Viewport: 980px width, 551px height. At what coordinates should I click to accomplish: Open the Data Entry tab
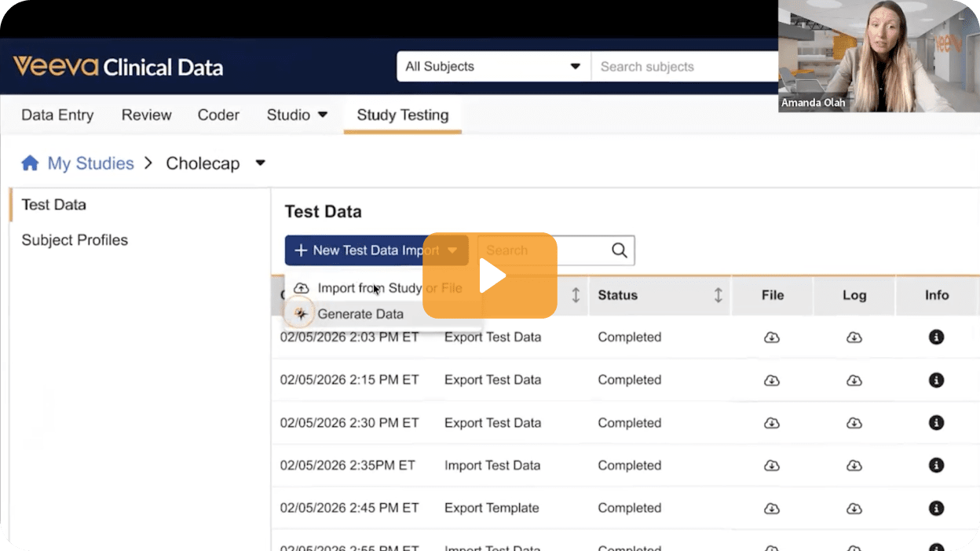(57, 115)
